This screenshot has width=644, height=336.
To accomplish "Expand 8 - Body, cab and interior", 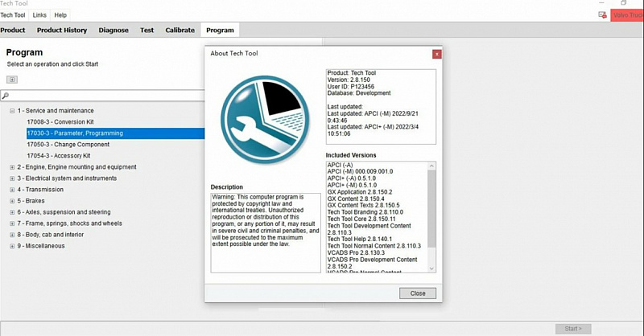I will (12, 235).
